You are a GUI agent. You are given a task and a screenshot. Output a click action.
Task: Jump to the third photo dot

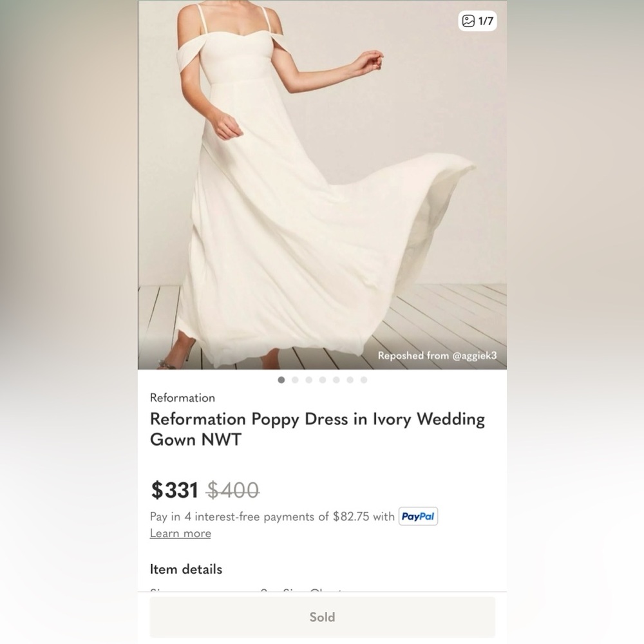309,380
